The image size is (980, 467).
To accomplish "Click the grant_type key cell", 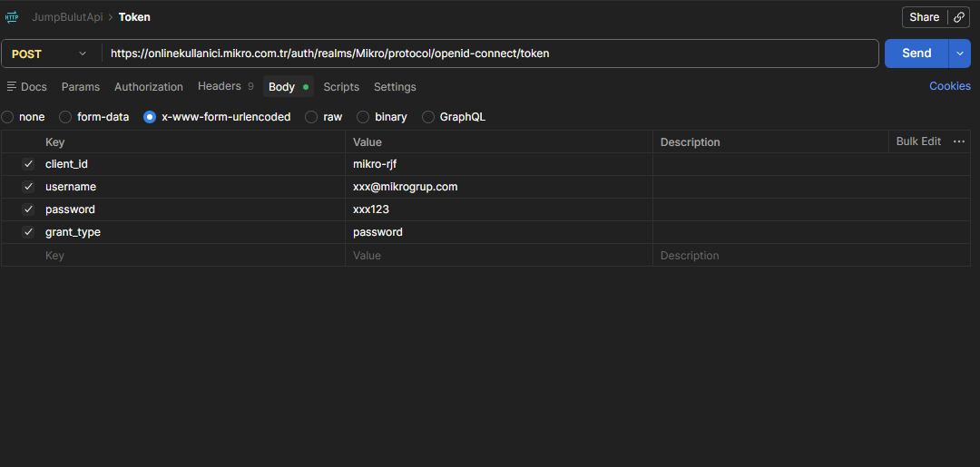I will [x=194, y=232].
